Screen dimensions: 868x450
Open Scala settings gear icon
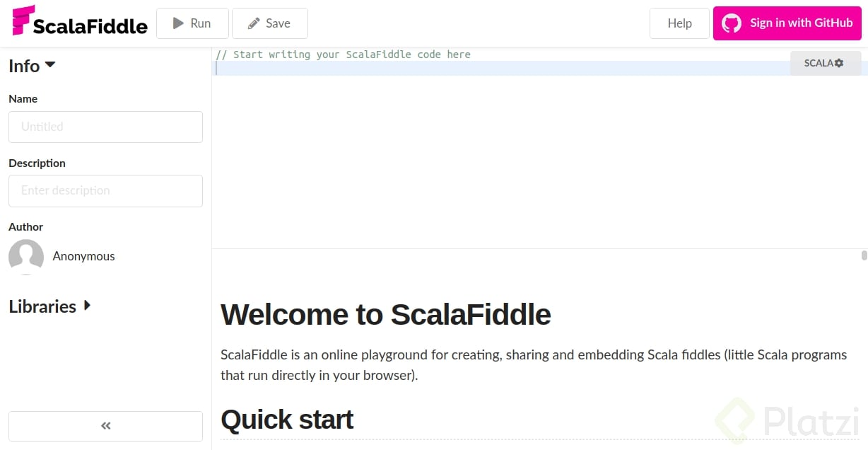pos(839,63)
